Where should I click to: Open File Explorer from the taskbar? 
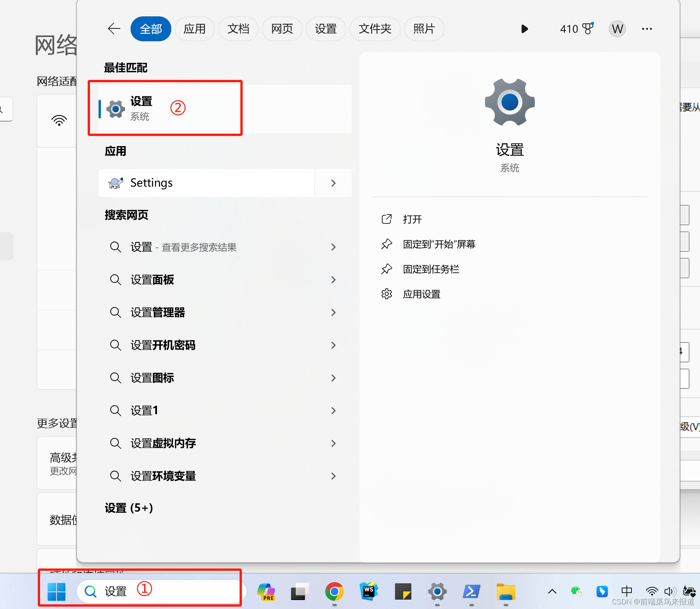coord(506,592)
